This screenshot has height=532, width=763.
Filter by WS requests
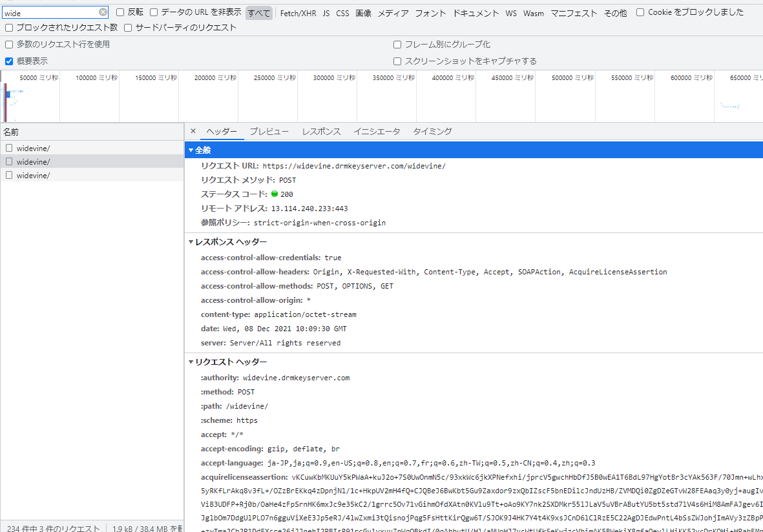[x=511, y=13]
